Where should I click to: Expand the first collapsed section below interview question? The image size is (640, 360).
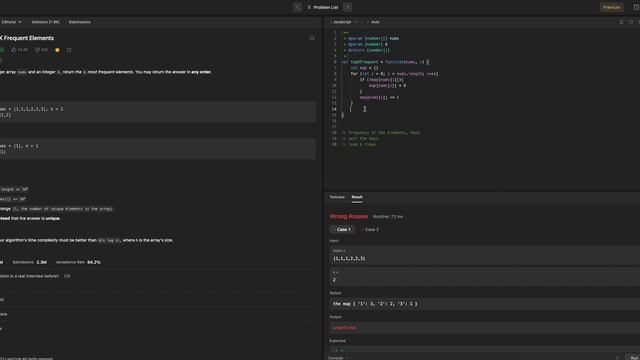point(158,300)
